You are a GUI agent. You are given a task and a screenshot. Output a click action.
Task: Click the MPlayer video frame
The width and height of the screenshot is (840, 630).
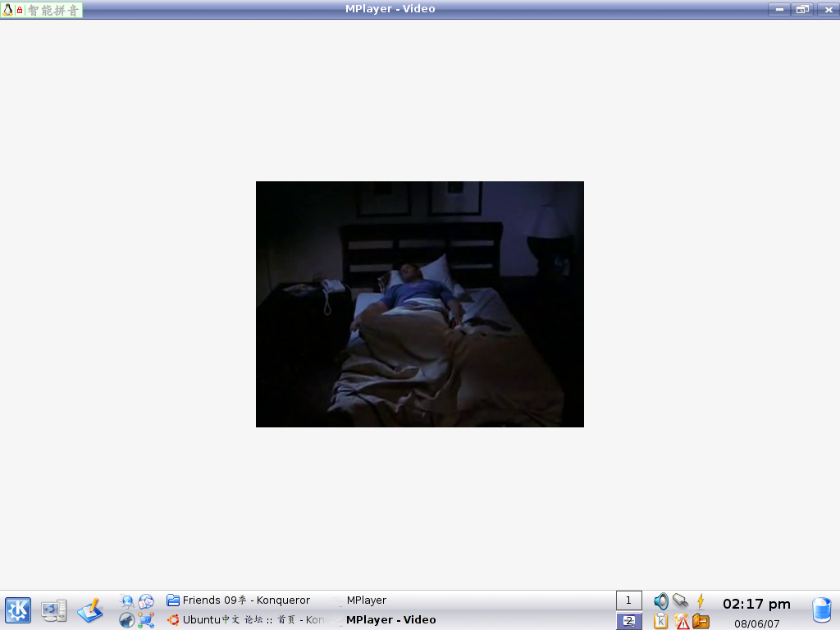pyautogui.click(x=419, y=304)
